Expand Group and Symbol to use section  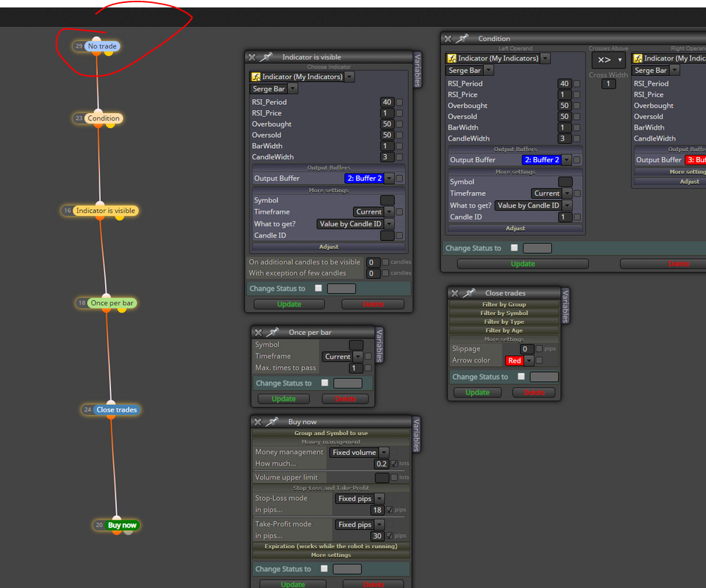pyautogui.click(x=331, y=433)
